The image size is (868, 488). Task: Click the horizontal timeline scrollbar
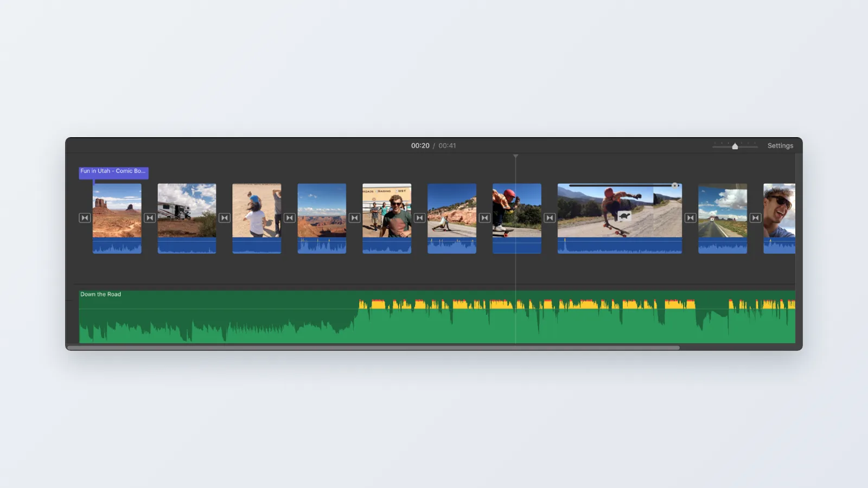pyautogui.click(x=373, y=348)
